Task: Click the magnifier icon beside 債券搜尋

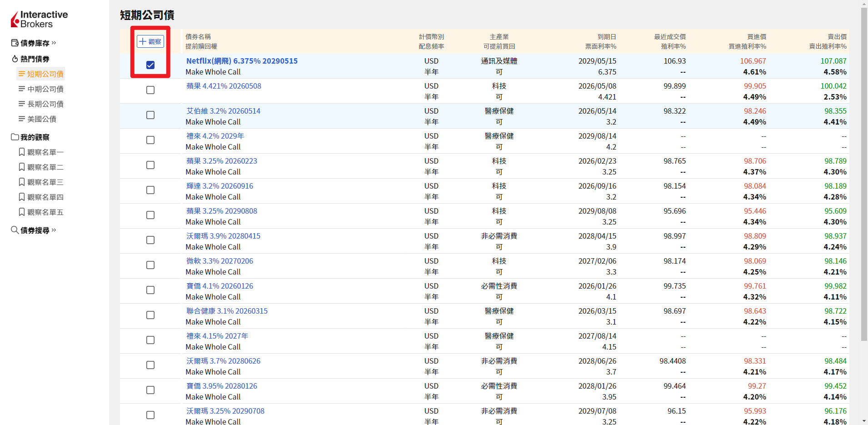Action: pyautogui.click(x=15, y=230)
